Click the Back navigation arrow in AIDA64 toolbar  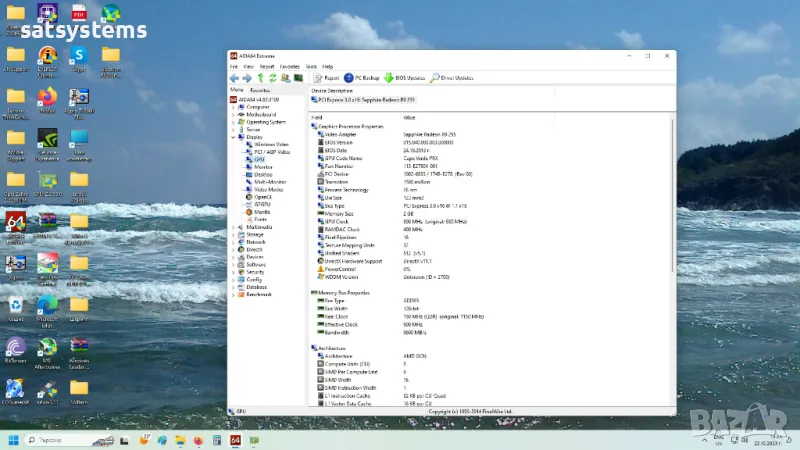coord(234,77)
